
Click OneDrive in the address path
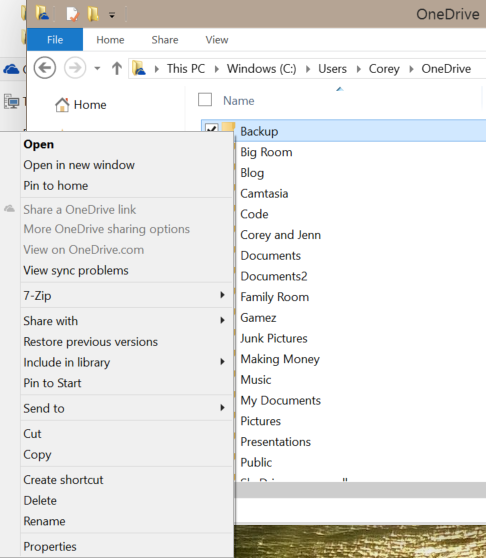coord(446,68)
